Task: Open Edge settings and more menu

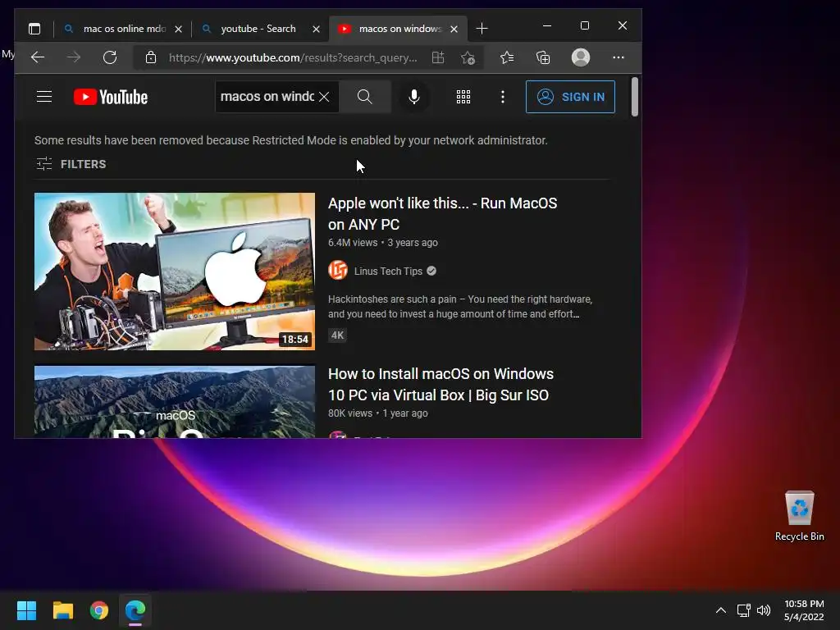Action: tap(619, 57)
